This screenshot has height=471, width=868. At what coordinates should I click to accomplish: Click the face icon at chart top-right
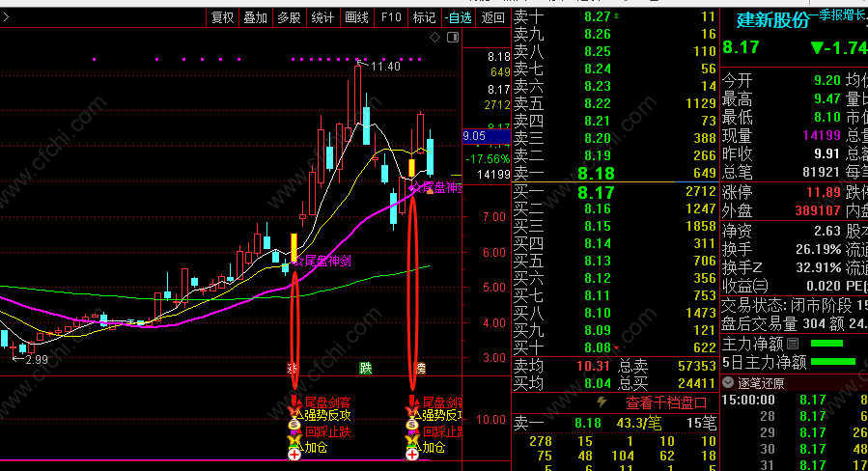451,39
